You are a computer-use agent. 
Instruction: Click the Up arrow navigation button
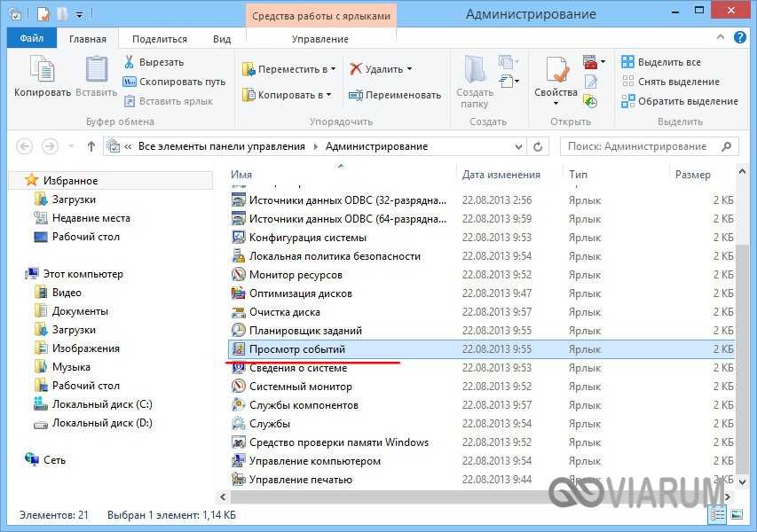click(91, 146)
